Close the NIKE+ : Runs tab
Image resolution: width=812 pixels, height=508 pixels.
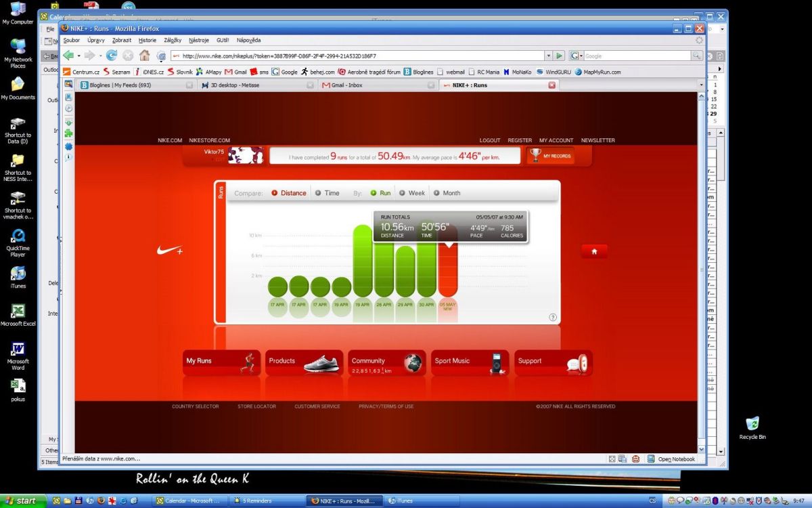click(x=551, y=85)
